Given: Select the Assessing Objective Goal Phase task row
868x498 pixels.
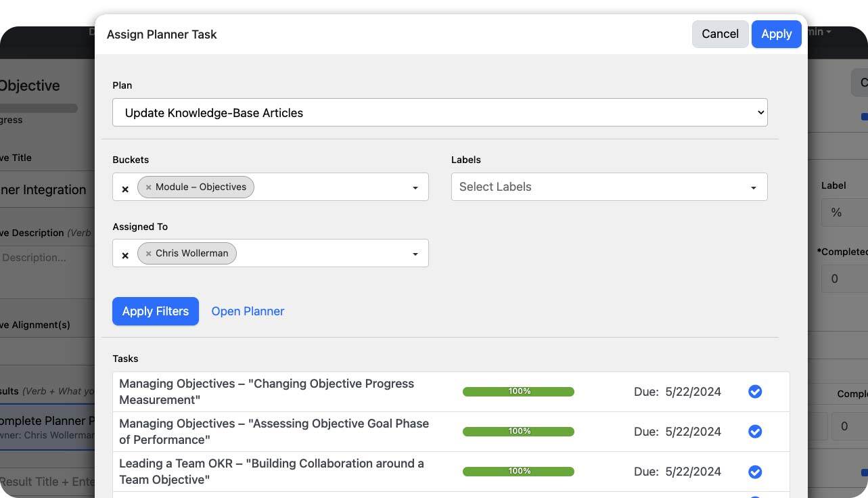Looking at the screenshot, I should [274, 432].
